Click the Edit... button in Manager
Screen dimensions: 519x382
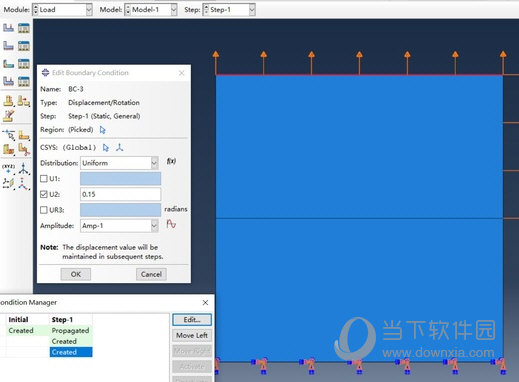[192, 320]
